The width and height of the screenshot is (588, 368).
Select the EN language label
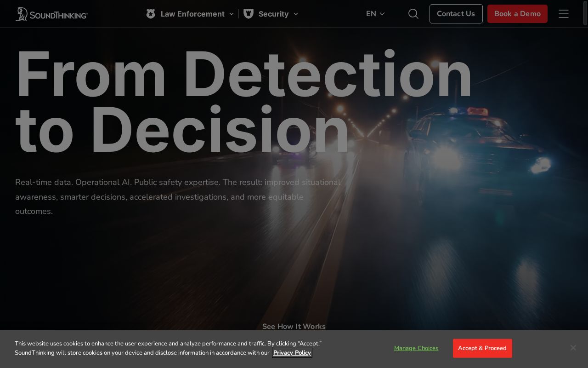pos(371,14)
